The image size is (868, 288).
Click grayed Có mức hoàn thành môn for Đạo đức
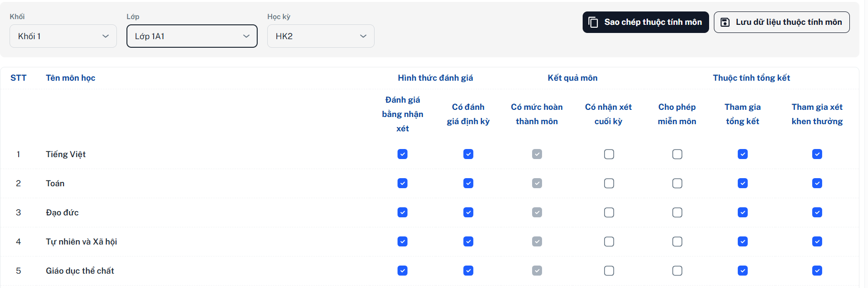click(537, 213)
